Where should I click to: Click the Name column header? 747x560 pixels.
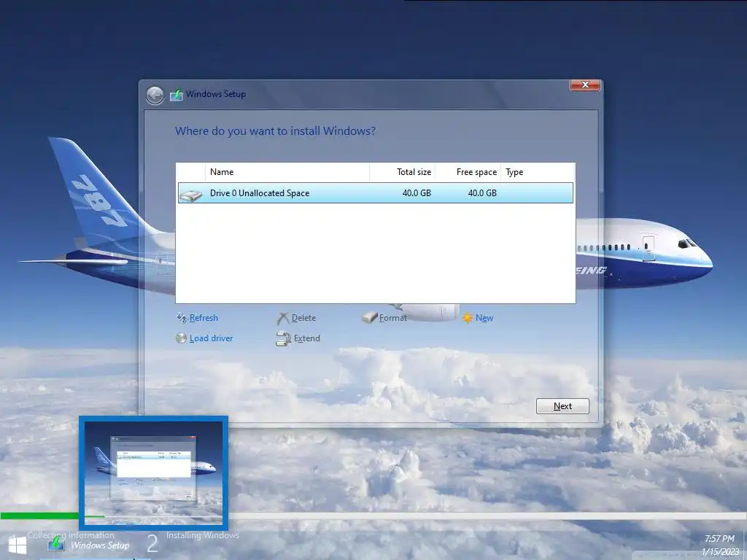[287, 172]
